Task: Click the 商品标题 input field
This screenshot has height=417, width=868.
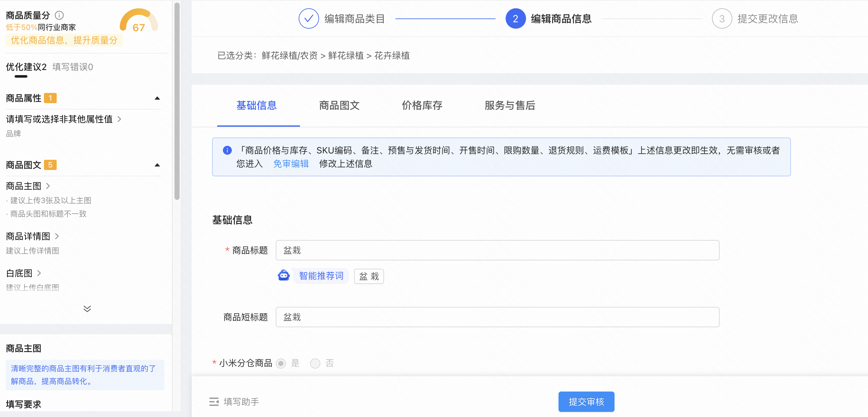Action: click(497, 250)
